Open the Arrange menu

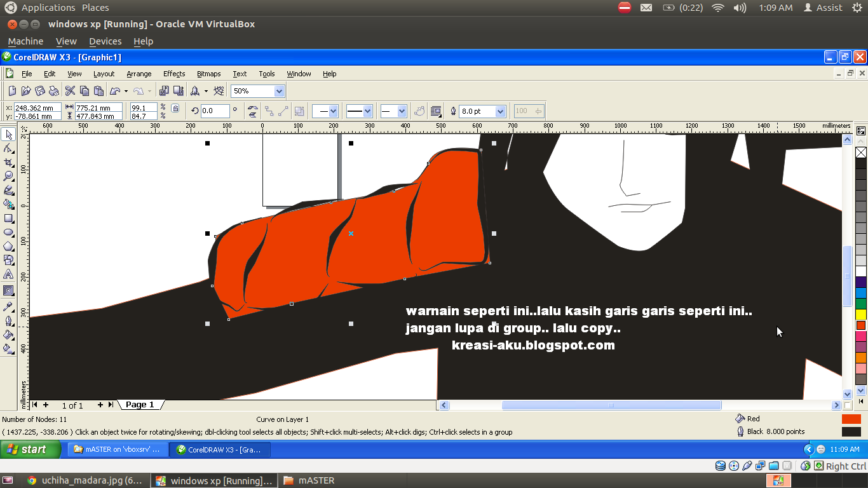click(x=139, y=74)
